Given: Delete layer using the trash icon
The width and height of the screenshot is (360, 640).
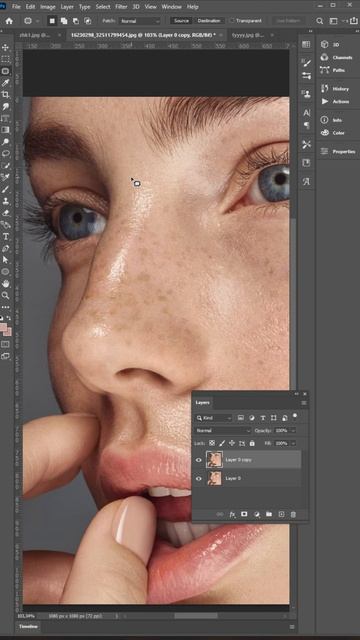Looking at the screenshot, I should pyautogui.click(x=293, y=514).
